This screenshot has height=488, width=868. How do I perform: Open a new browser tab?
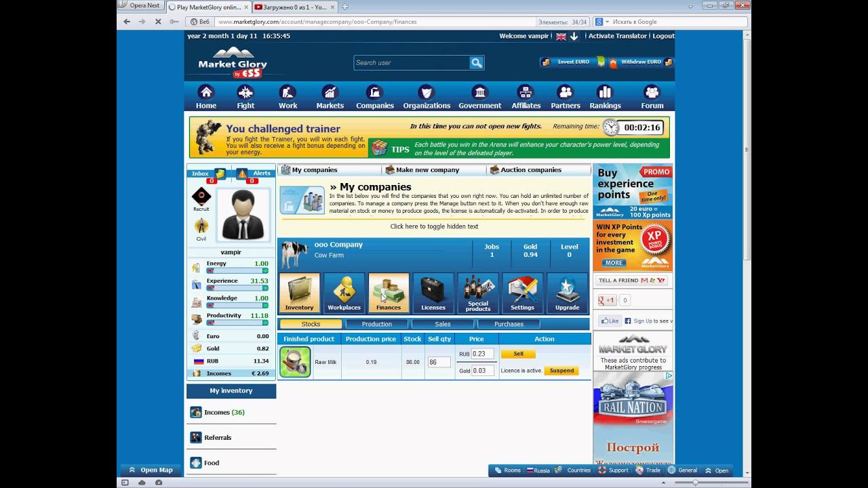tap(344, 7)
